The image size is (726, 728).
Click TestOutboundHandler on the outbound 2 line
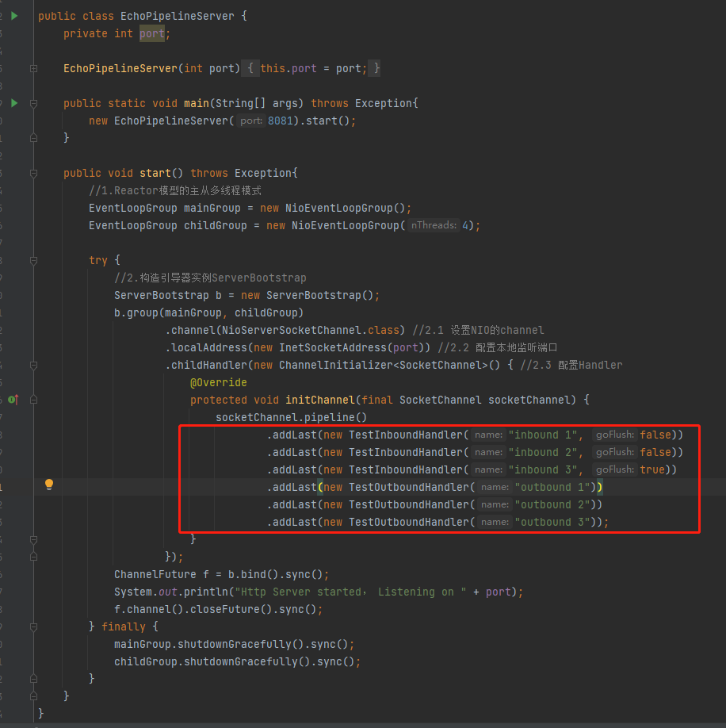pyautogui.click(x=409, y=504)
